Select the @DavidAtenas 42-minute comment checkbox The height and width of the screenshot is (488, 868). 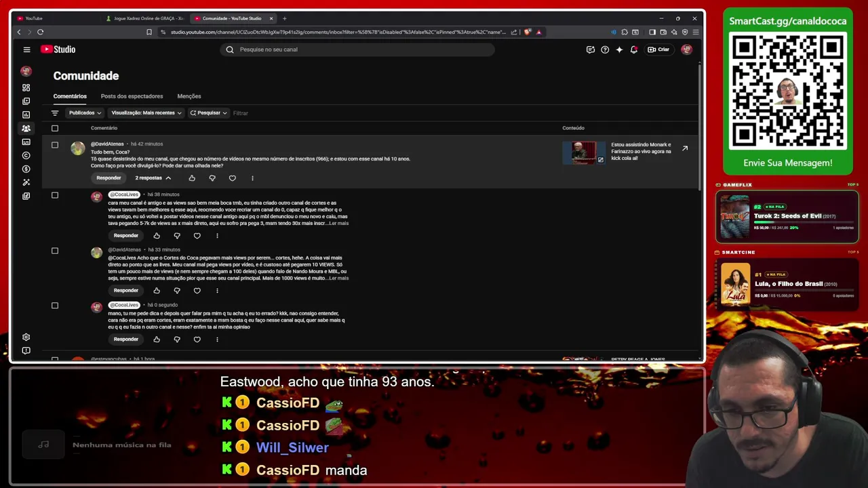pyautogui.click(x=55, y=145)
